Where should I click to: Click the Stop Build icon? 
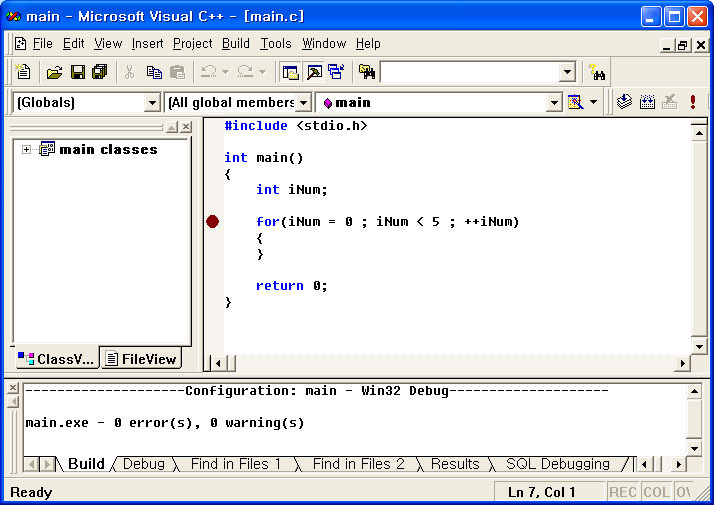[x=669, y=102]
